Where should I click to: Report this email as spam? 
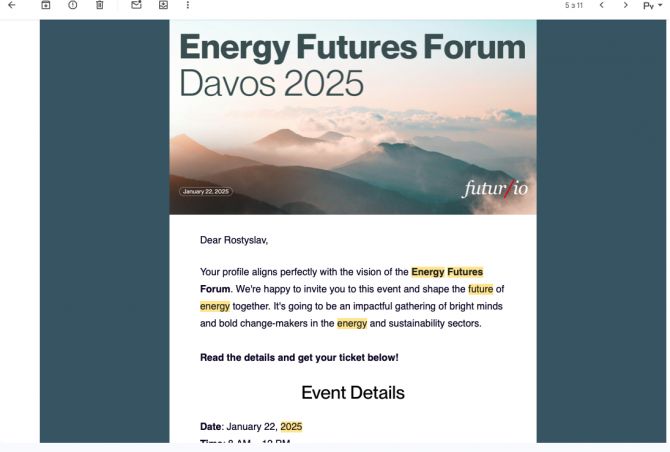coord(73,5)
